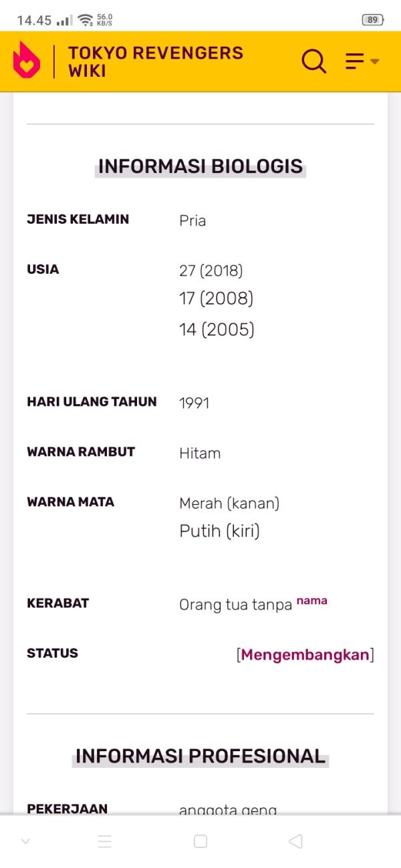Viewport: 401px width, 868px height.
Task: Tap the Wi-Fi icon in status bar
Action: pos(85,20)
